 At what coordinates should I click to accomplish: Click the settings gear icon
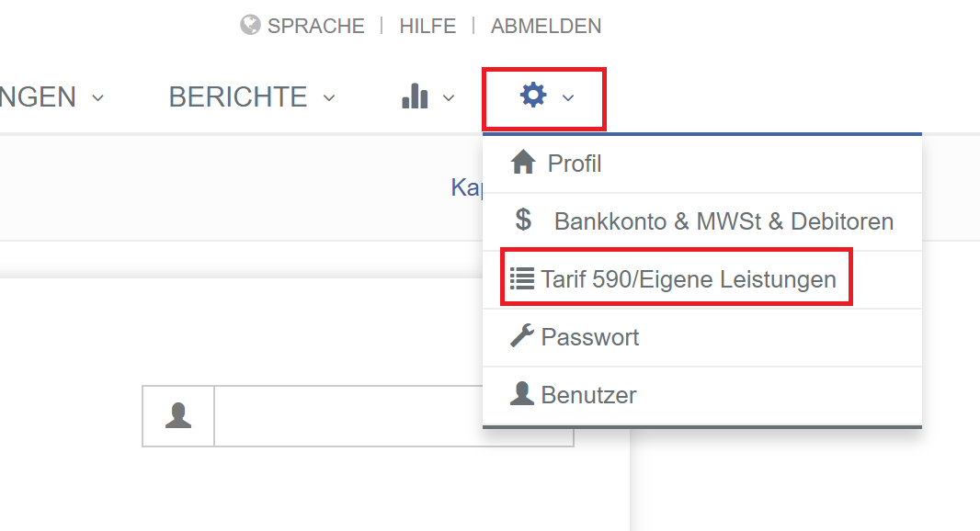533,96
